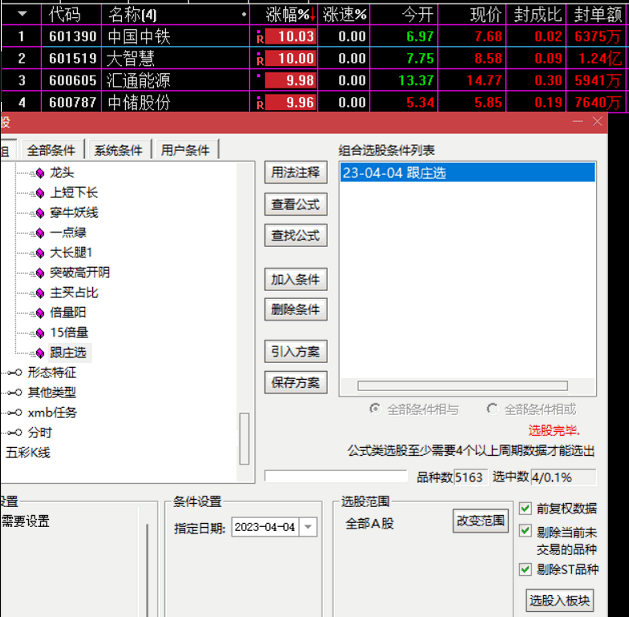Click the 引入方案 button
This screenshot has width=629, height=617.
click(296, 351)
